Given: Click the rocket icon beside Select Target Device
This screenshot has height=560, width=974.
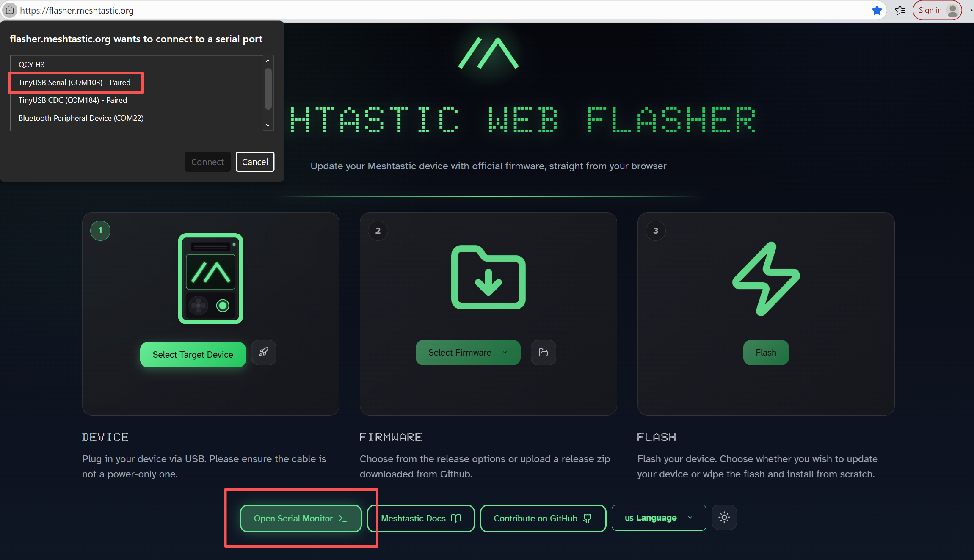Looking at the screenshot, I should tap(263, 352).
